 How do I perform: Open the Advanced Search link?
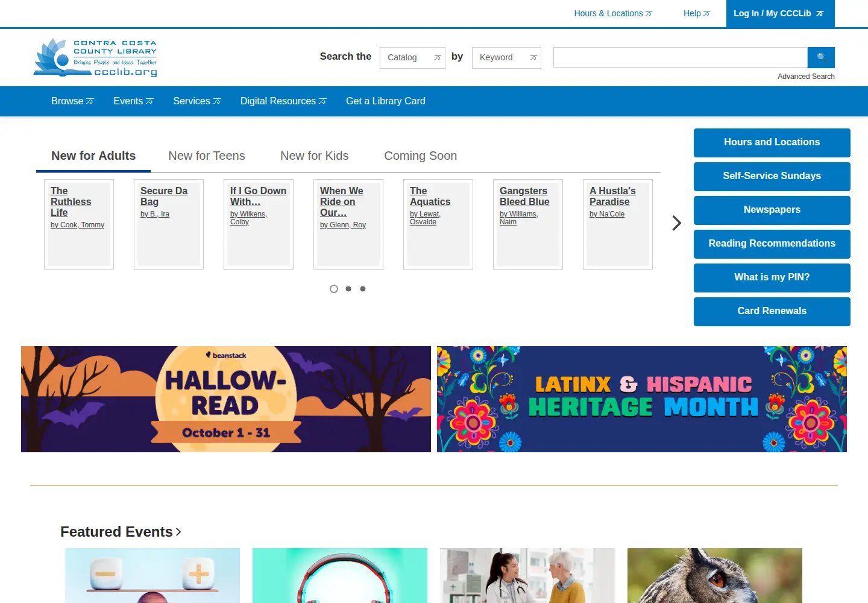pos(806,77)
